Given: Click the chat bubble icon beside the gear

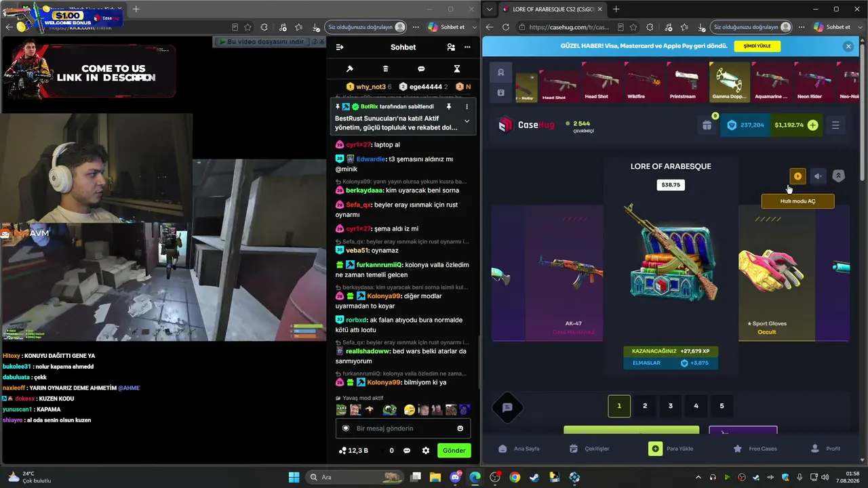Looking at the screenshot, I should [407, 451].
